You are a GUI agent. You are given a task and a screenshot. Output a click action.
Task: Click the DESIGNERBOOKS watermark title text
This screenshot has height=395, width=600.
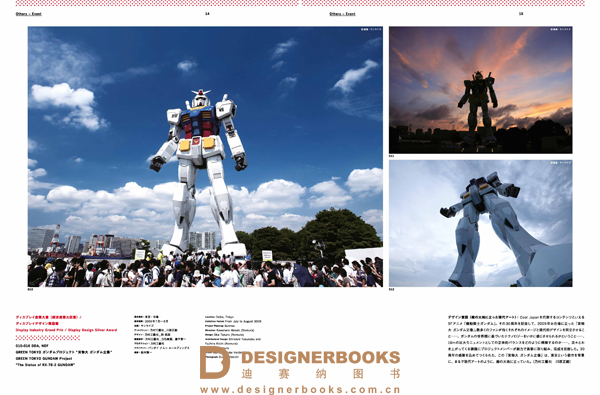321,357
